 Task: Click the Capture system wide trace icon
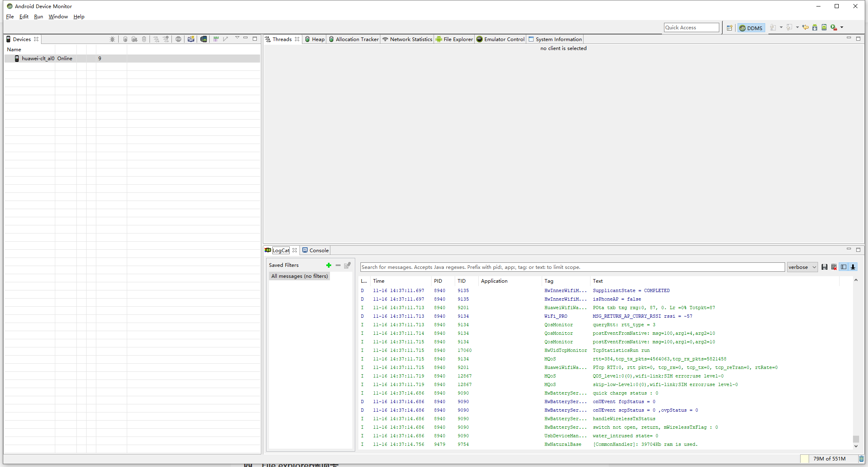coord(216,39)
